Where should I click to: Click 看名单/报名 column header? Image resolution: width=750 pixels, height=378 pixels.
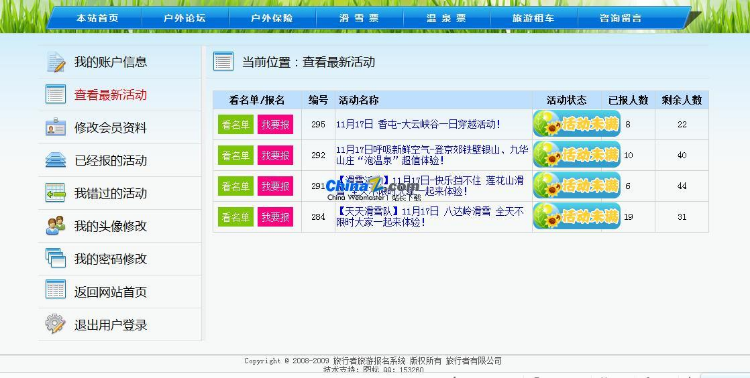(x=257, y=100)
